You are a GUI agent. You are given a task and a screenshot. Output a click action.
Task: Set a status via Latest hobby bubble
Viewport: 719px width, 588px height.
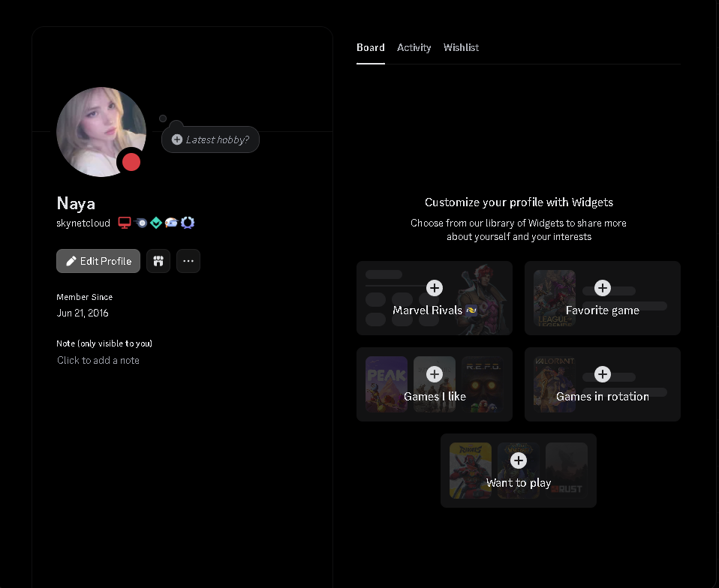(x=211, y=139)
